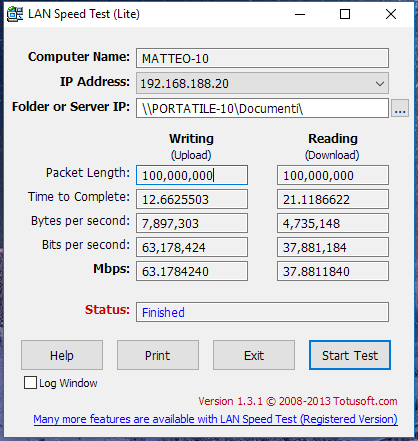Click the Writing (Upload) column header

point(191,147)
